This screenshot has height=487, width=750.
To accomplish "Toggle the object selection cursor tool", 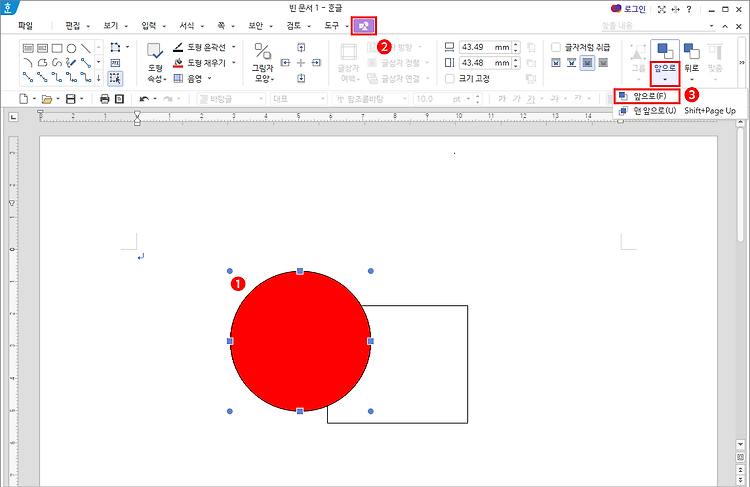I will click(115, 78).
